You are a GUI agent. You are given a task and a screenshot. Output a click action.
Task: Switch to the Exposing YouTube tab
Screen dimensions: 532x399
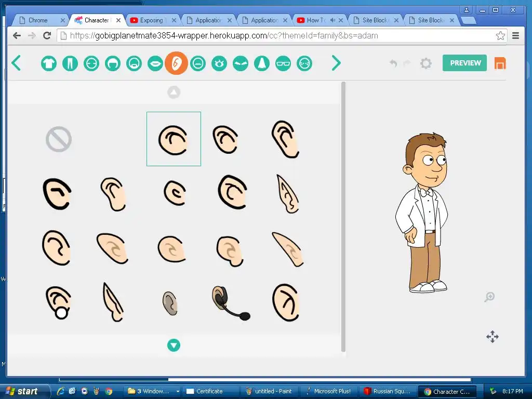click(x=153, y=20)
